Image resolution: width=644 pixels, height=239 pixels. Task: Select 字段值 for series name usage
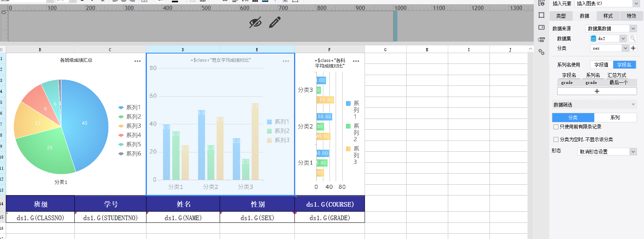601,65
